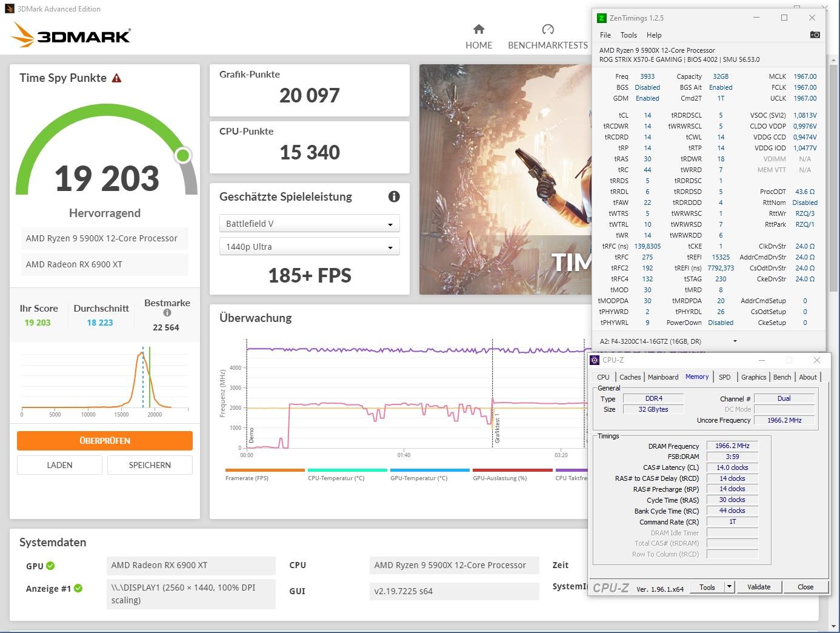Click the score distribution chart

(x=104, y=382)
